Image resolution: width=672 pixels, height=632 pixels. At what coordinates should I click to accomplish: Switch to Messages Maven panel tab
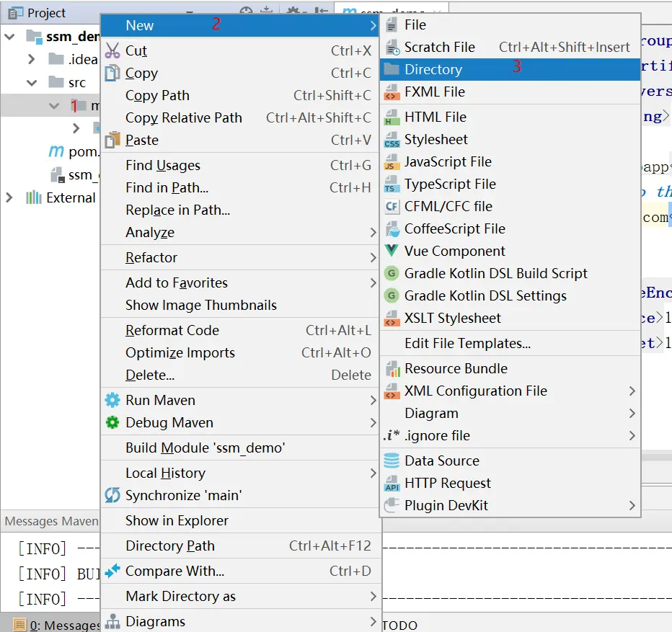point(51,521)
